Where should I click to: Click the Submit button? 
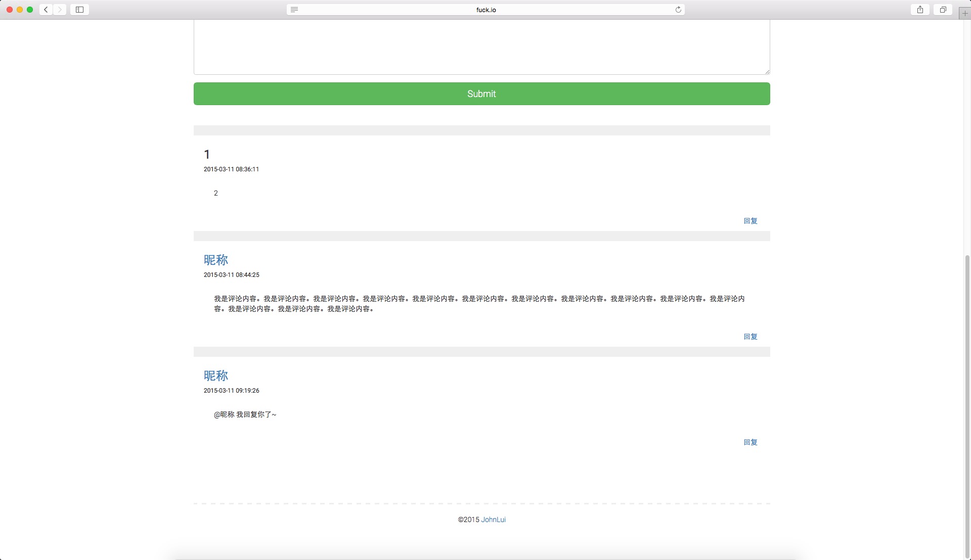(x=481, y=94)
